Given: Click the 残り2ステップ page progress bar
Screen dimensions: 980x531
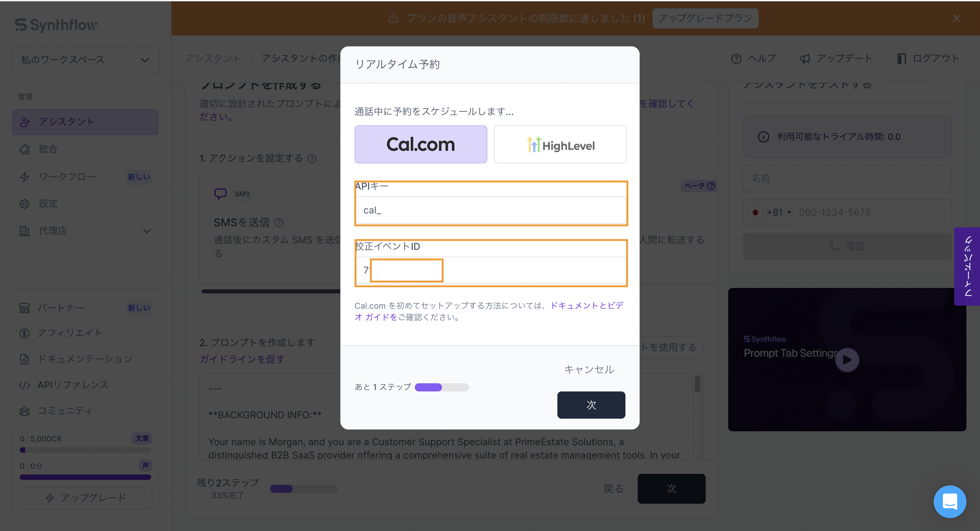Looking at the screenshot, I should [x=304, y=489].
